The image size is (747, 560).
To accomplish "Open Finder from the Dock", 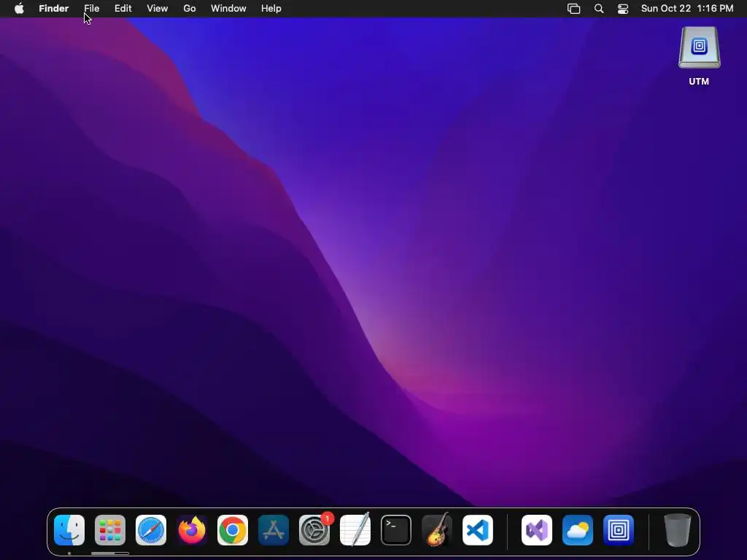I will click(69, 530).
